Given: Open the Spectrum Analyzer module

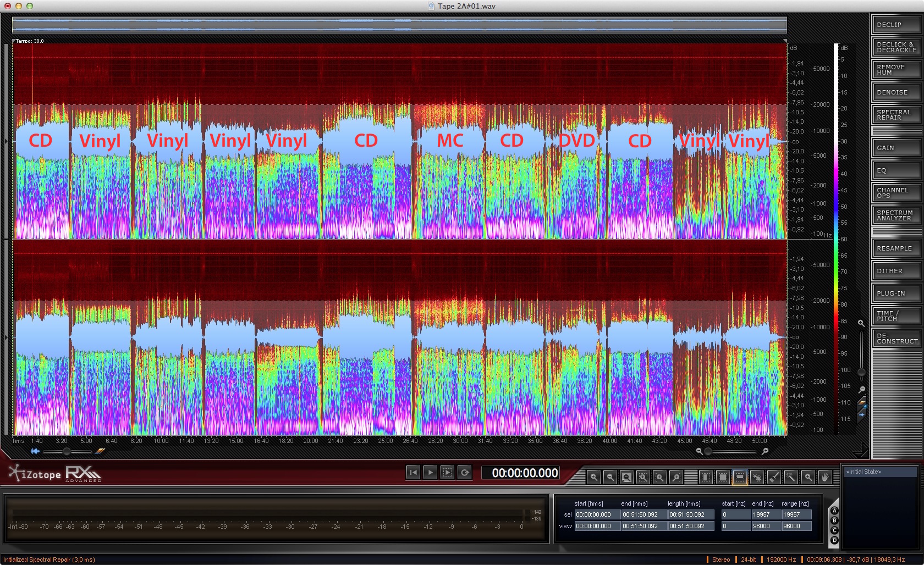Looking at the screenshot, I should click(x=897, y=215).
